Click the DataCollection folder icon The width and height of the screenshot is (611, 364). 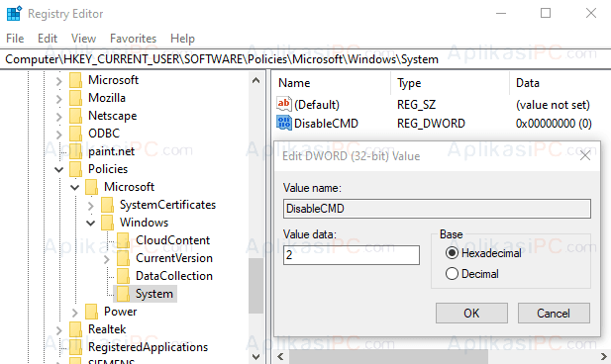click(x=123, y=276)
